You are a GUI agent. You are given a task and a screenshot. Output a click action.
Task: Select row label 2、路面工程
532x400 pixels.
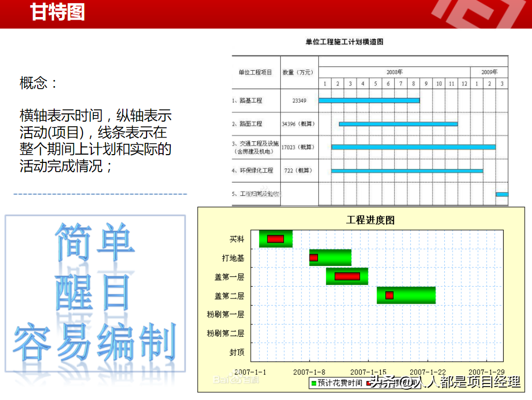click(247, 124)
